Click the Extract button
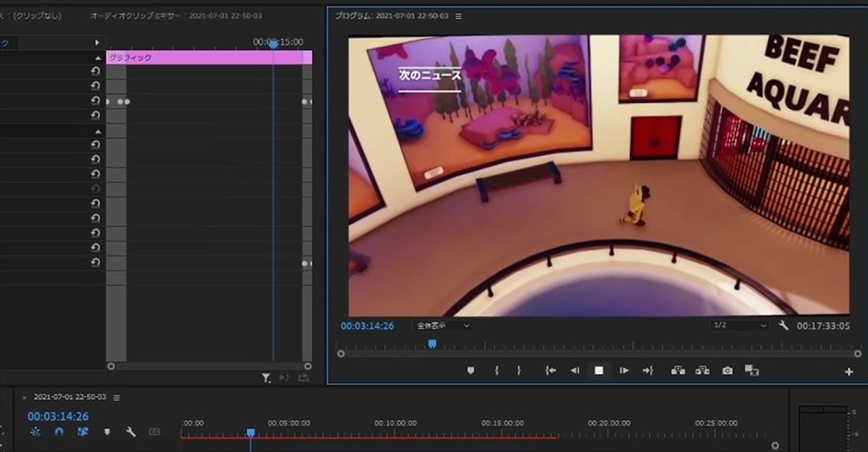Viewport: 868px width, 452px height. tap(702, 370)
